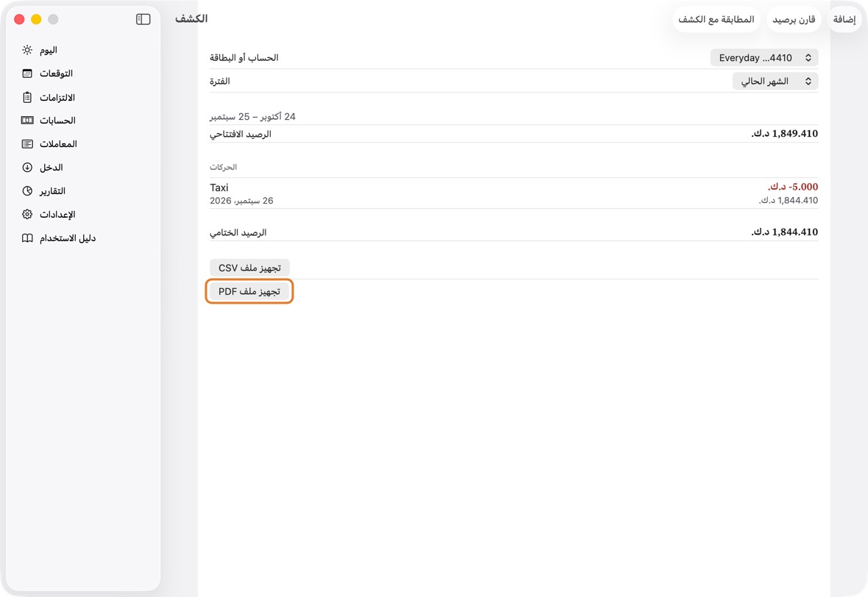Expand the الشهر الحالي period dropdown

click(775, 82)
